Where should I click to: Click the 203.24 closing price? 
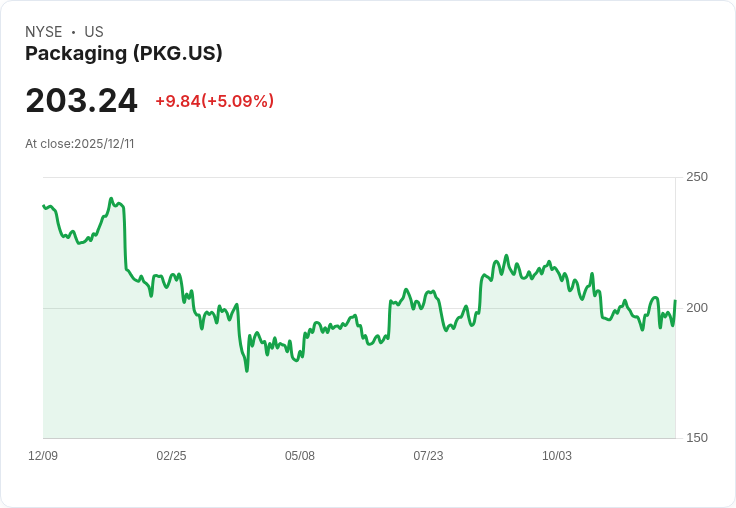coord(81,101)
